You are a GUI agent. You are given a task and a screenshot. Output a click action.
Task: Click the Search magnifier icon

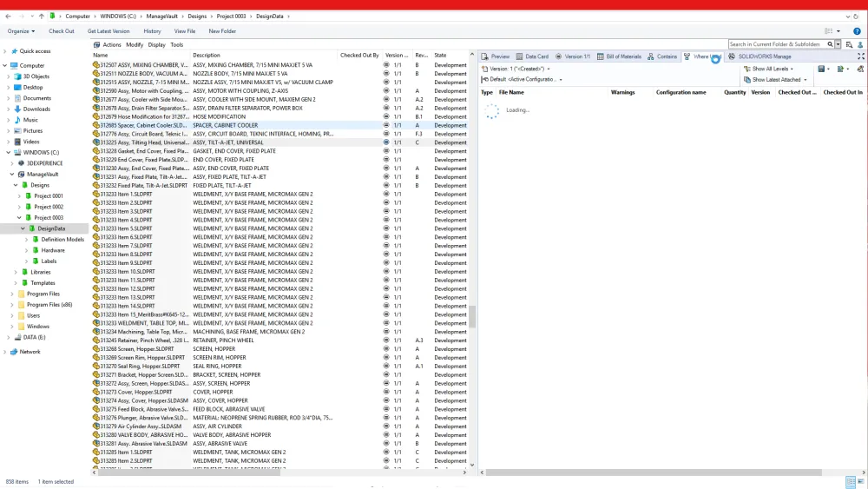tap(831, 44)
